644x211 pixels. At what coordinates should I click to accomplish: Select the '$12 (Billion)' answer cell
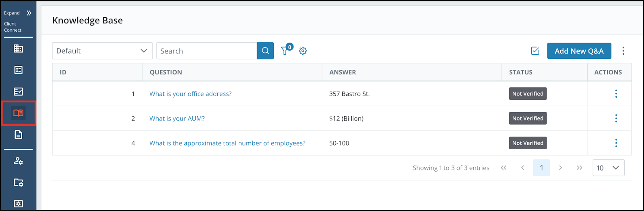tap(412, 118)
